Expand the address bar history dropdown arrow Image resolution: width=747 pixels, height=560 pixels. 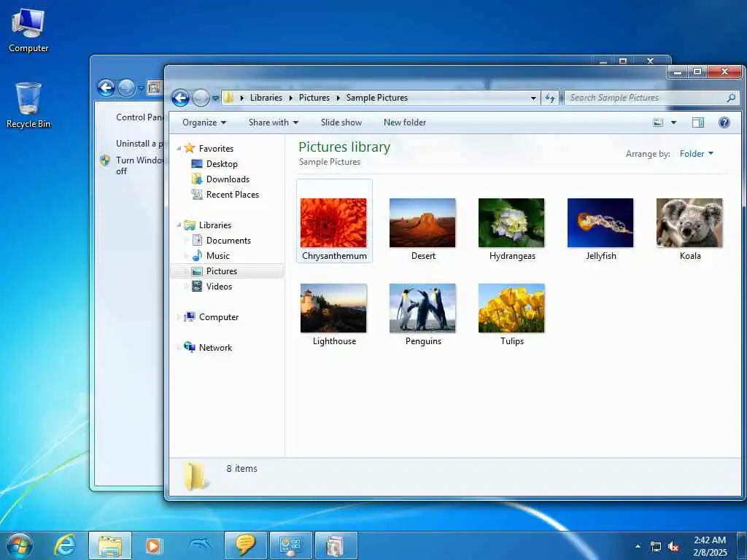tap(533, 98)
